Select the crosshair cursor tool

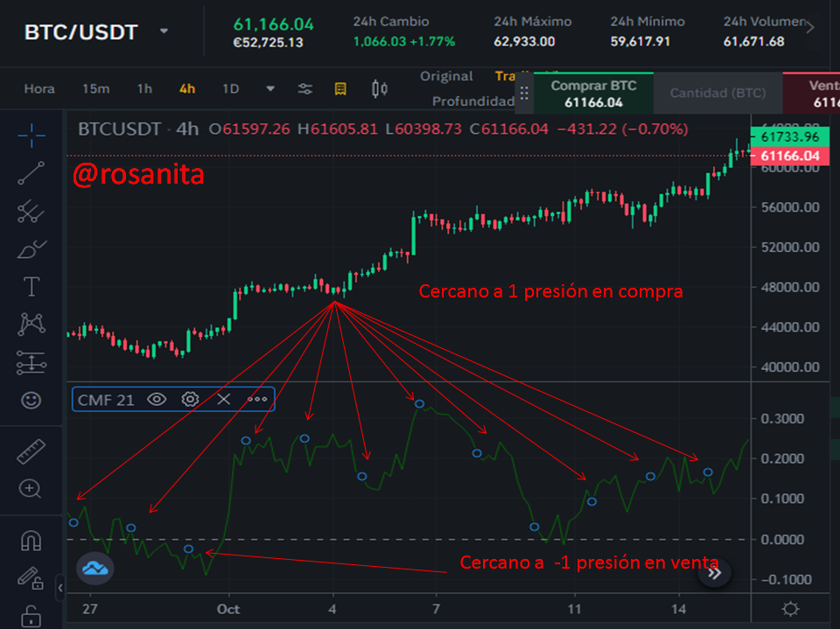(x=31, y=136)
